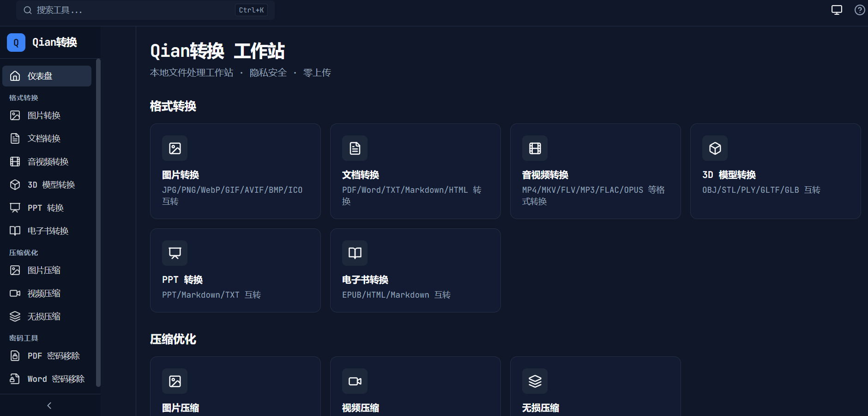
Task: Open the PPT 转换 card title
Action: (182, 280)
